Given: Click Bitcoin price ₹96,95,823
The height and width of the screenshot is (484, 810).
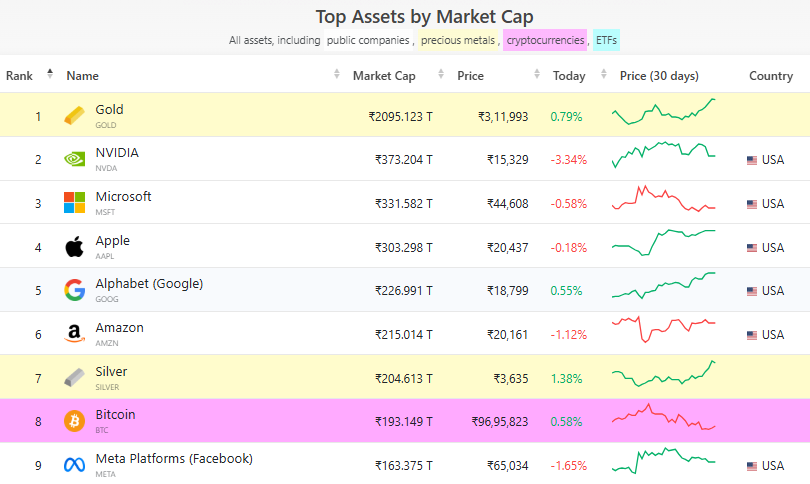Looking at the screenshot, I should tap(500, 422).
